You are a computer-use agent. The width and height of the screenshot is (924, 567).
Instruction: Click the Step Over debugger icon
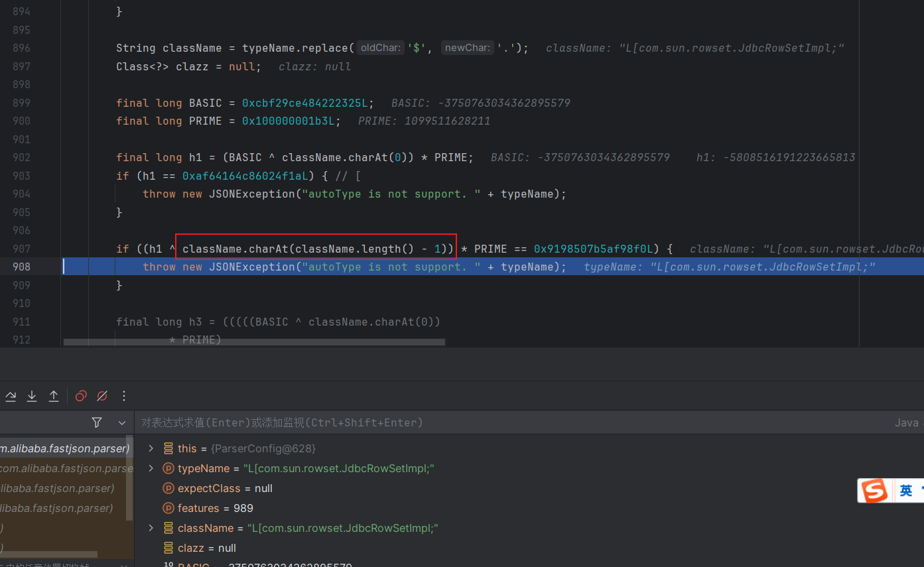11,396
